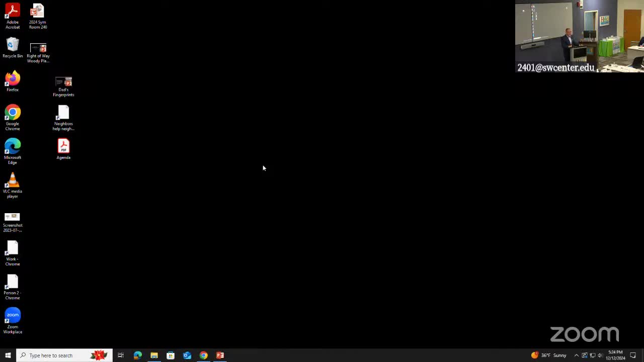Viewport: 644px width, 362px height.
Task: Open File Explorer from the taskbar
Action: (154, 355)
